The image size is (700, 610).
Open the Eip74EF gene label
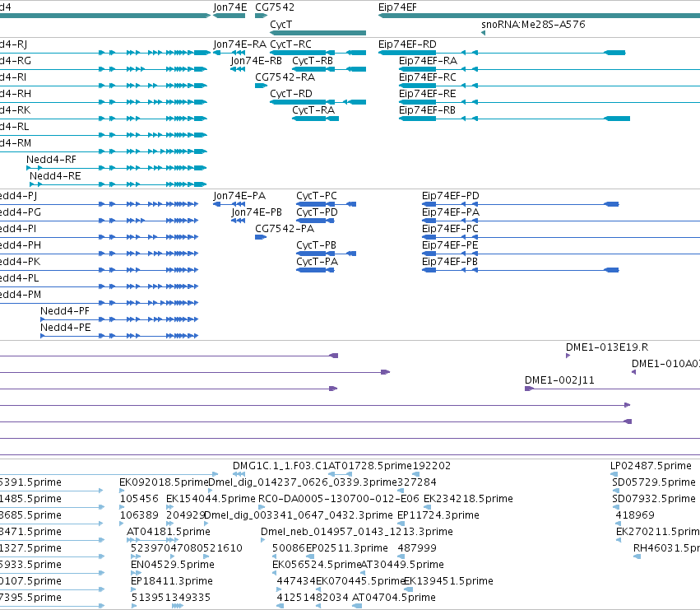tap(397, 7)
